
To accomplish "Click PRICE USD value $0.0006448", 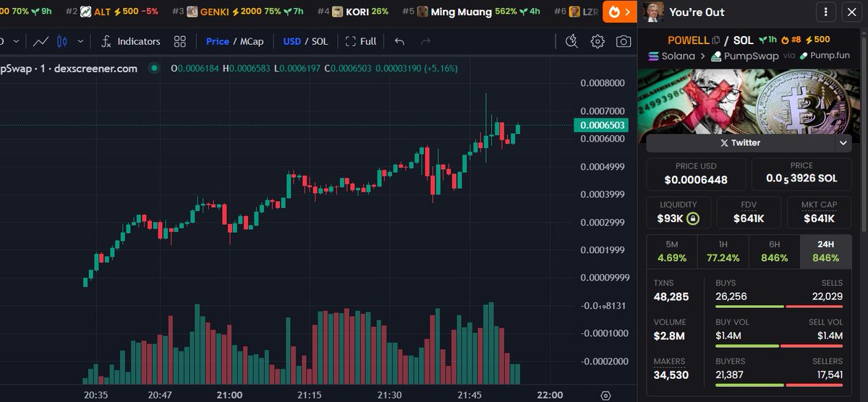I will point(696,180).
